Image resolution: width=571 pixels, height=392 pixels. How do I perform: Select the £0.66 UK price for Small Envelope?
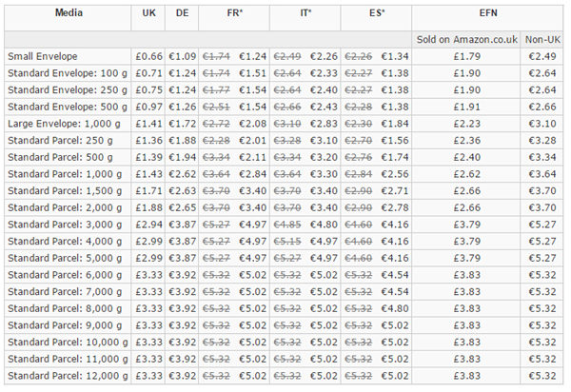pyautogui.click(x=148, y=56)
